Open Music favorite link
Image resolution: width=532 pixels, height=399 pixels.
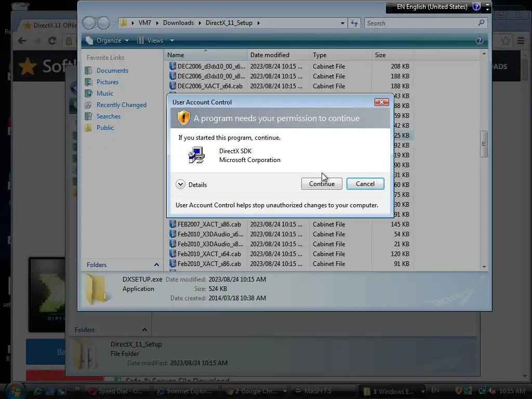click(105, 94)
